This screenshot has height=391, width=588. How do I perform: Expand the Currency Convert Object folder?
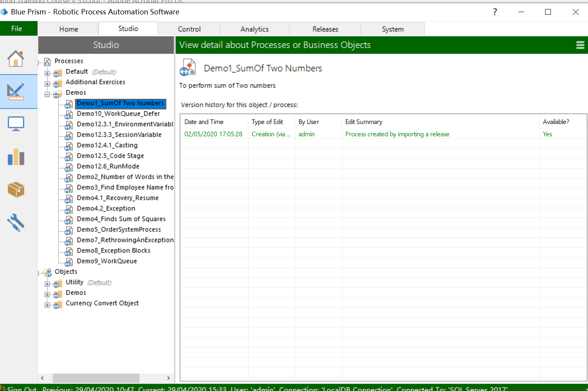click(47, 305)
